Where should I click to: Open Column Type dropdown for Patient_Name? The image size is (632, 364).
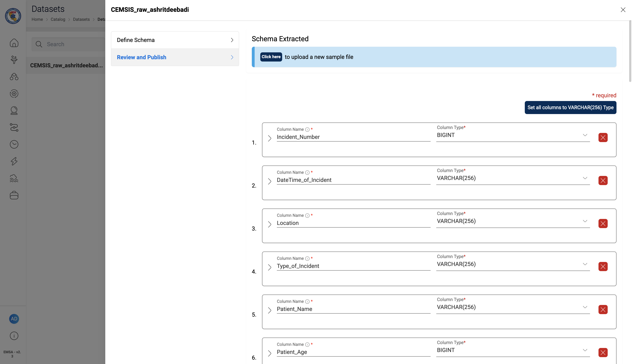513,307
